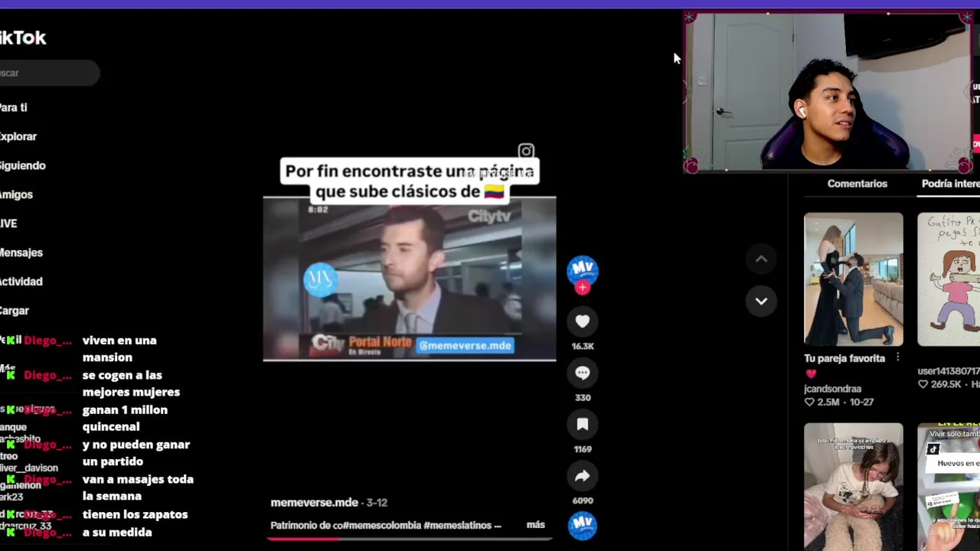Open the girl with dog video thumbnail
Viewport: 980px width, 551px height.
[854, 487]
